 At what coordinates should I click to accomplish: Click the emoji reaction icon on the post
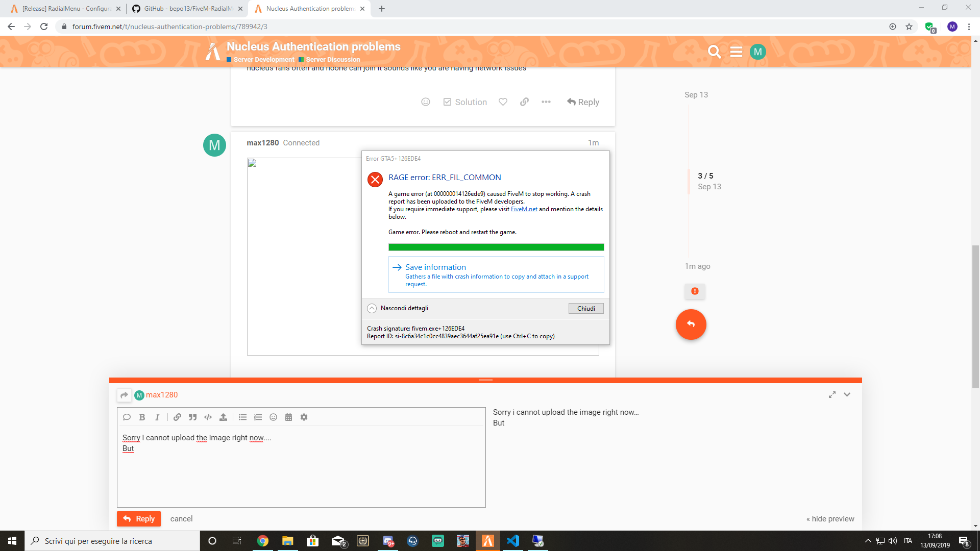(x=426, y=102)
